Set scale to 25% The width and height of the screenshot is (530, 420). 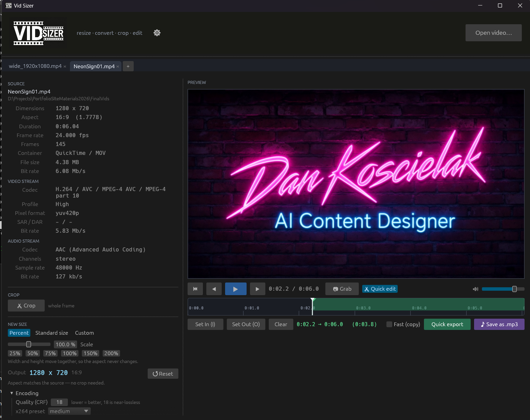point(15,353)
